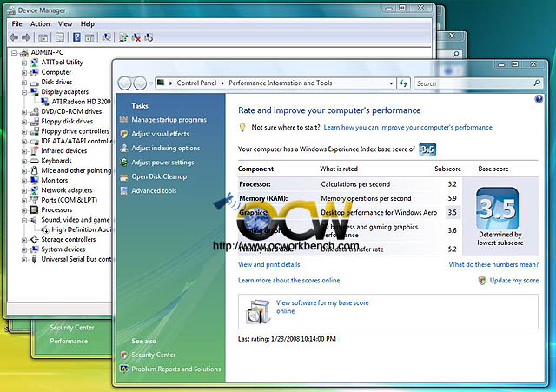
Task: Click Universal Serial Bus controllers icon
Action: point(35,259)
